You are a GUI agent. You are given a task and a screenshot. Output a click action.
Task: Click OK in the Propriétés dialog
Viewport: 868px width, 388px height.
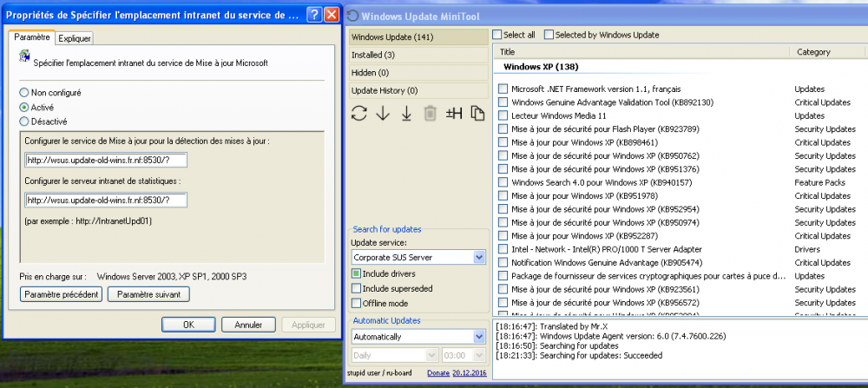(188, 325)
